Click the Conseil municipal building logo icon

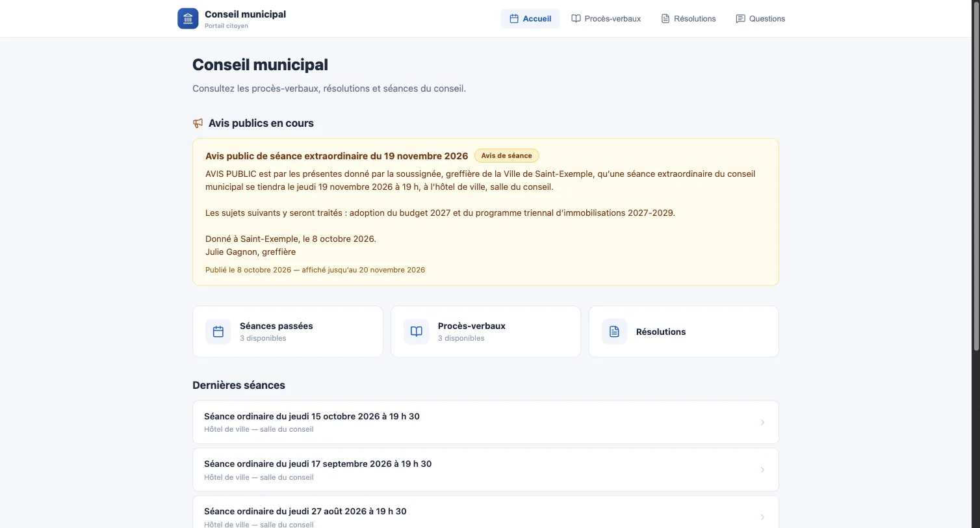[x=188, y=18]
